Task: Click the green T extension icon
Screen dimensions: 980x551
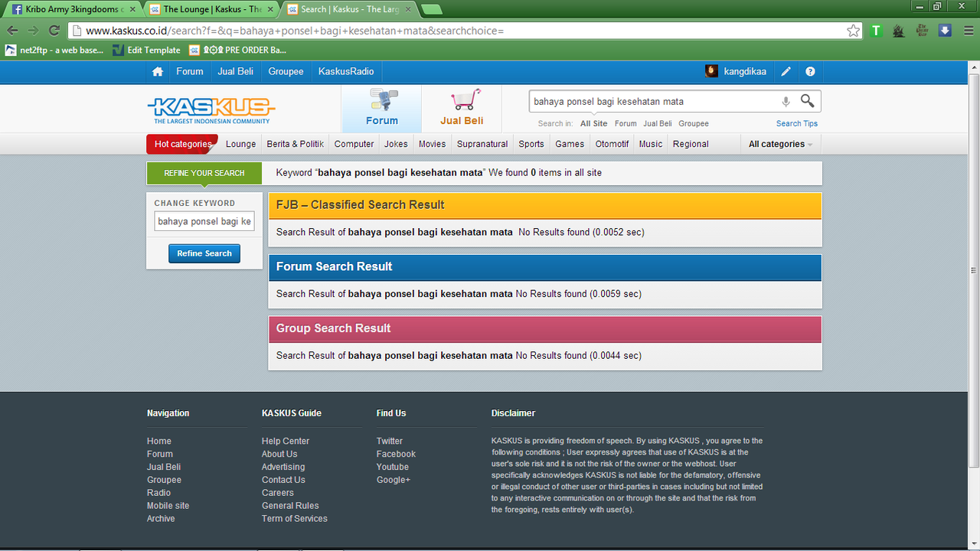Action: (x=877, y=31)
